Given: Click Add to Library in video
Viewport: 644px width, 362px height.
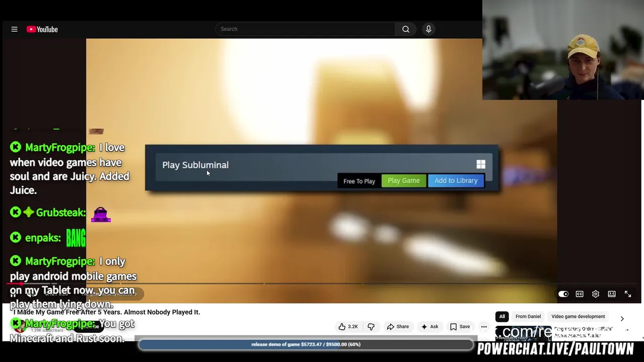Looking at the screenshot, I should click(x=456, y=180).
